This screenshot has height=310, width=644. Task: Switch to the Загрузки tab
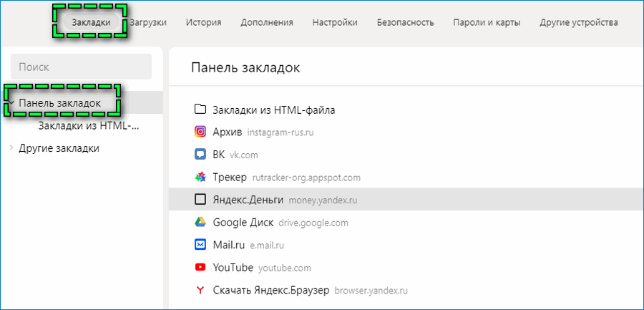click(x=148, y=22)
